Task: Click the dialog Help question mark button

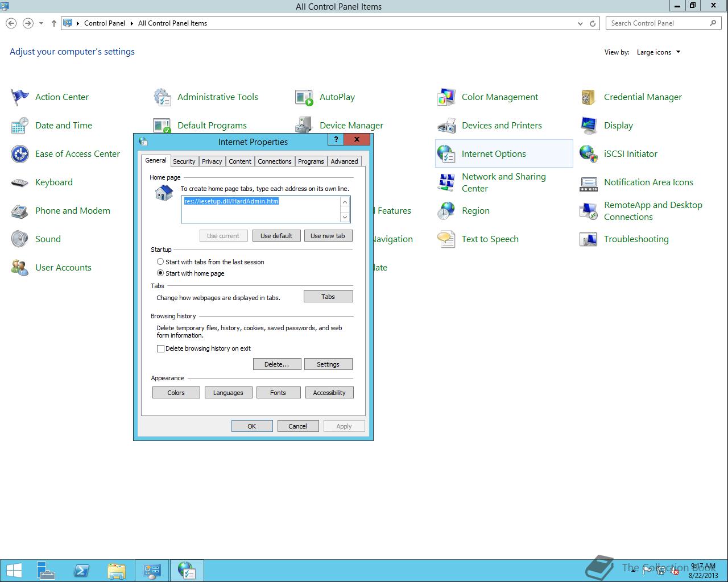Action: click(336, 139)
